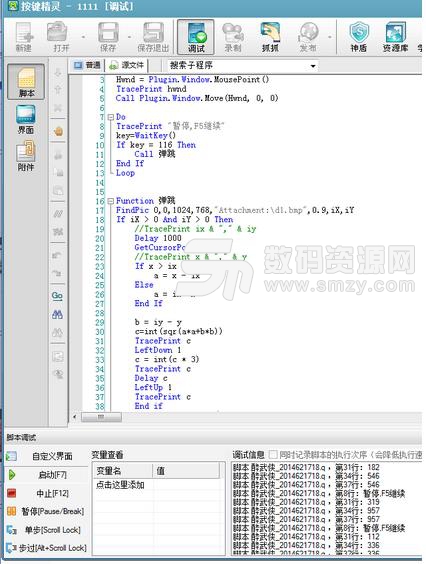Open the 附件 attachment sidebar panel
Image resolution: width=426 pixels, height=564 pixels.
[26, 157]
